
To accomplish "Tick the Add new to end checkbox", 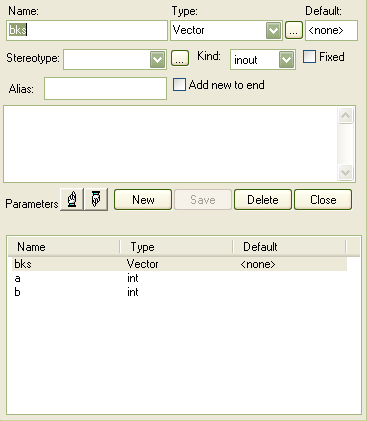I will coord(179,85).
